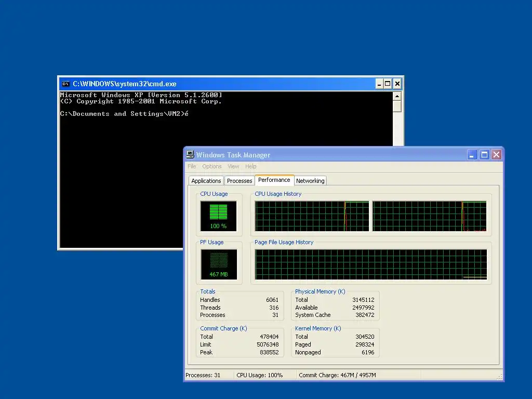
Task: Minimize the Windows Task Manager window
Action: [472, 155]
